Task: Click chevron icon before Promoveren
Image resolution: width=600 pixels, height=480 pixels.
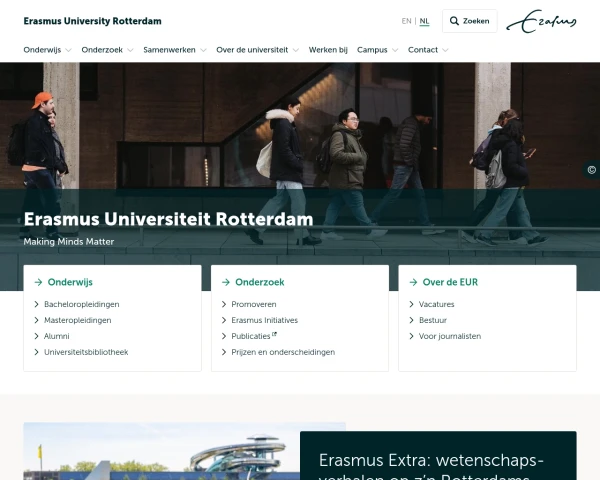Action: (x=224, y=304)
